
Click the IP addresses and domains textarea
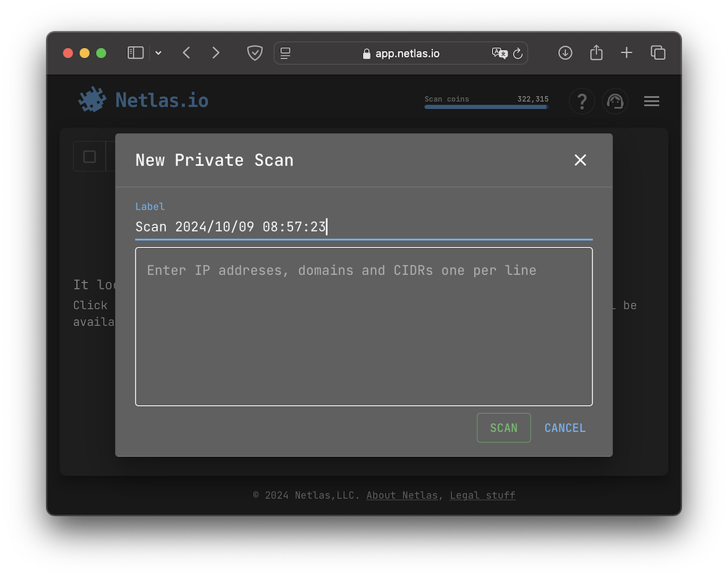363,327
